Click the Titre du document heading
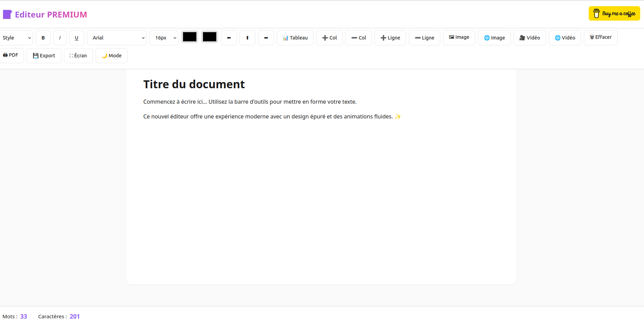Viewport: 644px width, 320px height. [x=194, y=84]
